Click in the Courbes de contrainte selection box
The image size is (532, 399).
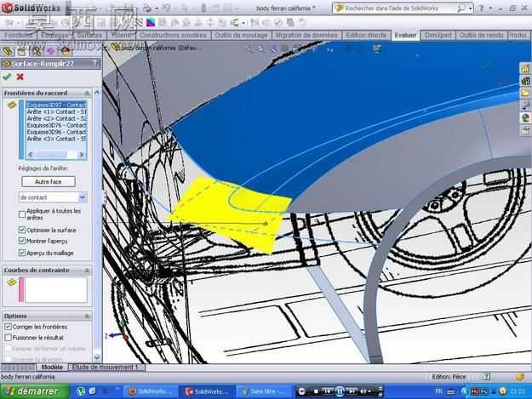[55, 289]
